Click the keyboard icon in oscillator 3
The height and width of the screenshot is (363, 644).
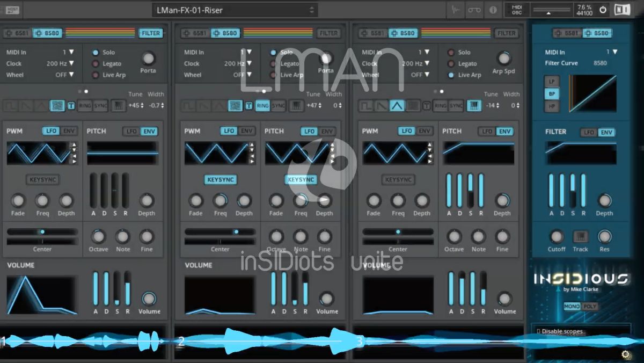(474, 106)
